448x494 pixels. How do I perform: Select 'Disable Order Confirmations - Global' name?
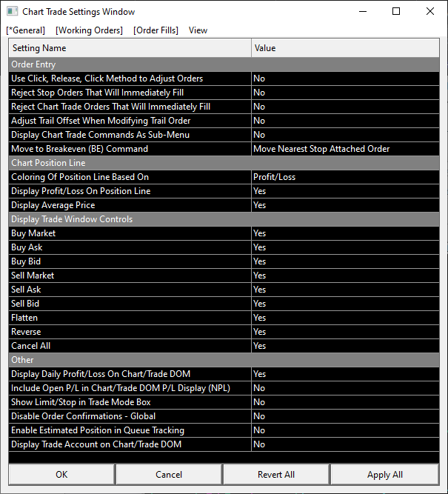coord(130,416)
